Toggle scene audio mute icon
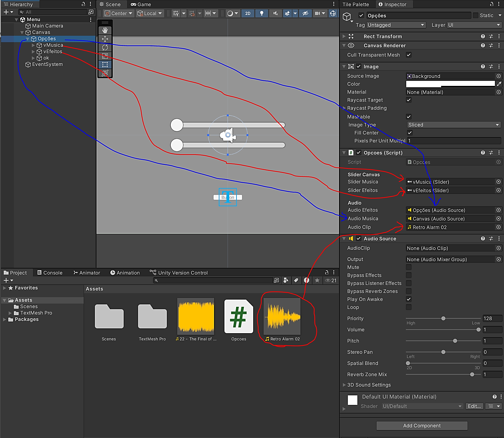Screen dimensions: 504x438 point(275,13)
